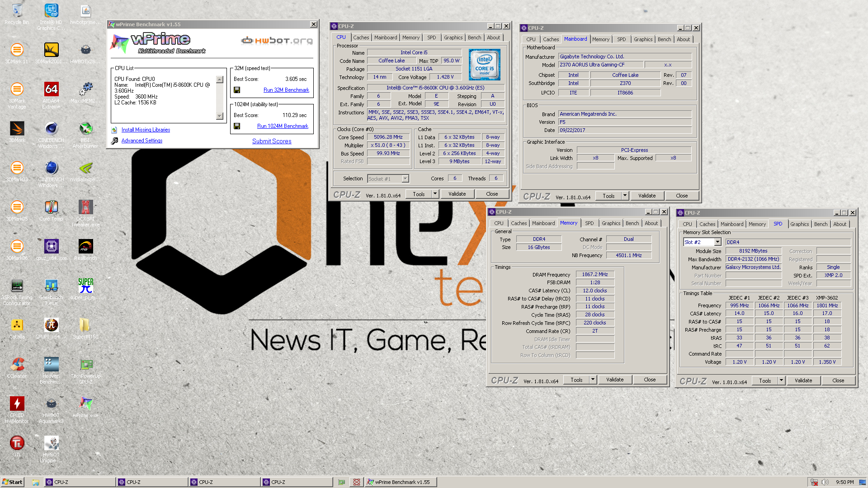
Task: Open Install Missing Libraries link
Action: 146,130
